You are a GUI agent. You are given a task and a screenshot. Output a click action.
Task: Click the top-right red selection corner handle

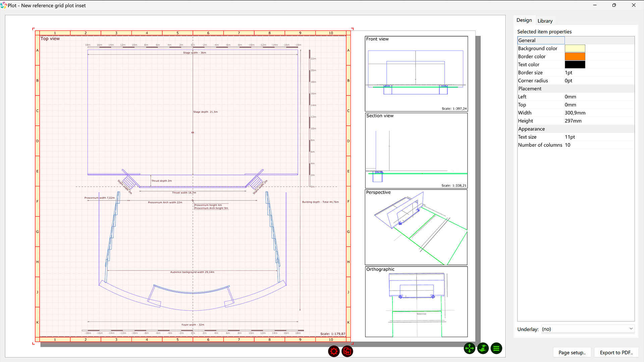pyautogui.click(x=352, y=29)
